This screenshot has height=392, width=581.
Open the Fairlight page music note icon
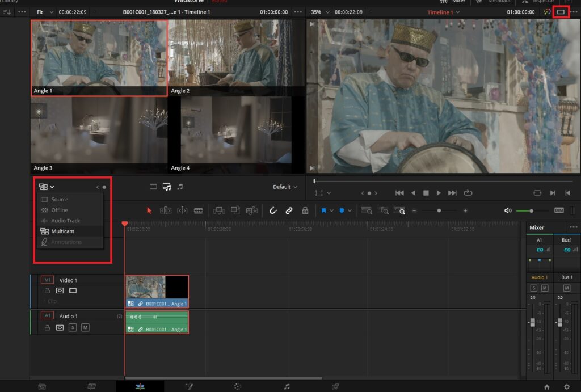(287, 386)
